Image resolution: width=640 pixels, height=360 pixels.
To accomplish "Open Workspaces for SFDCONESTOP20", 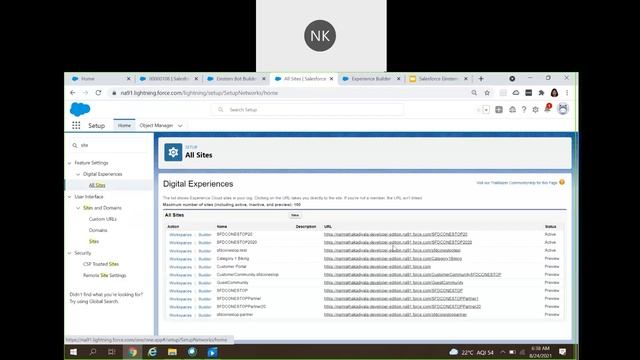I will (180, 235).
